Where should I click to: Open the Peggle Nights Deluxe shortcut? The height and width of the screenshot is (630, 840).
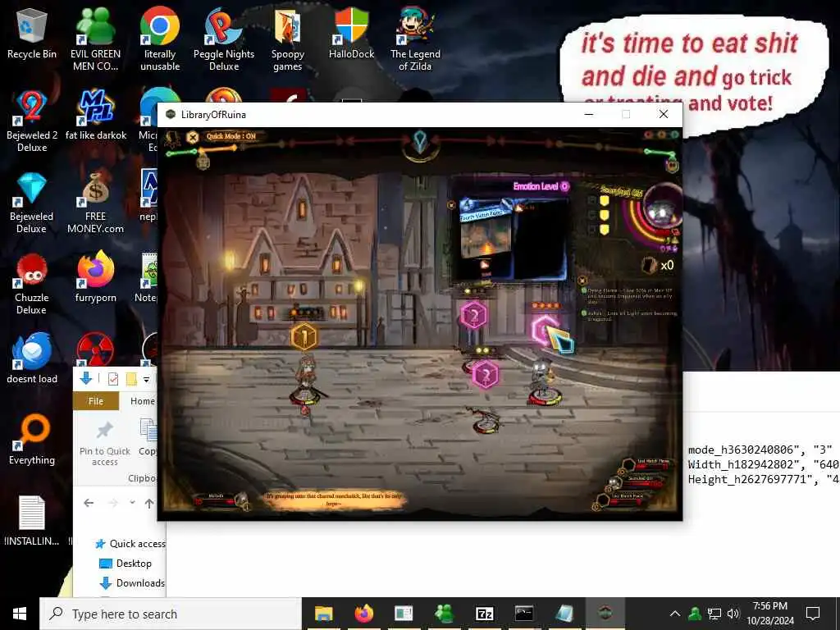click(x=223, y=39)
